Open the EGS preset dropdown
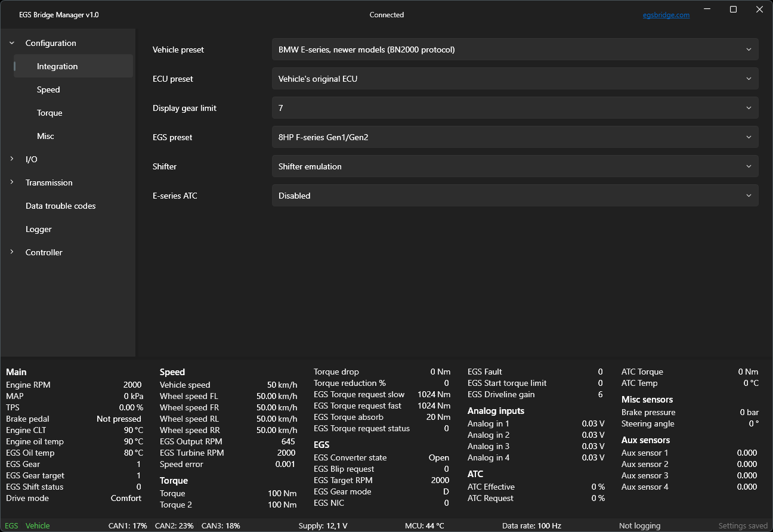This screenshot has height=532, width=773. [x=515, y=137]
